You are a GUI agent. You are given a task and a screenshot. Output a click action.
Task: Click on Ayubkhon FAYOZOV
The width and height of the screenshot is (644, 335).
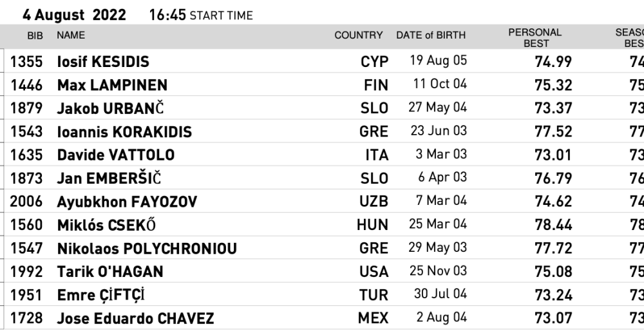[127, 202]
